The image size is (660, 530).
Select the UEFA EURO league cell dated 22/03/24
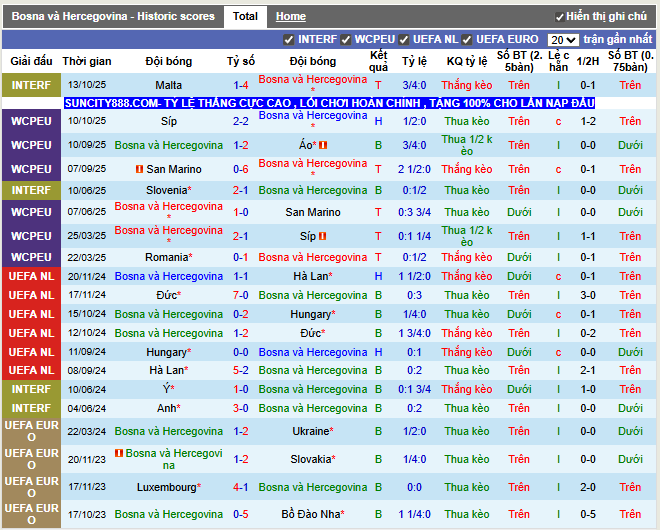point(32,431)
